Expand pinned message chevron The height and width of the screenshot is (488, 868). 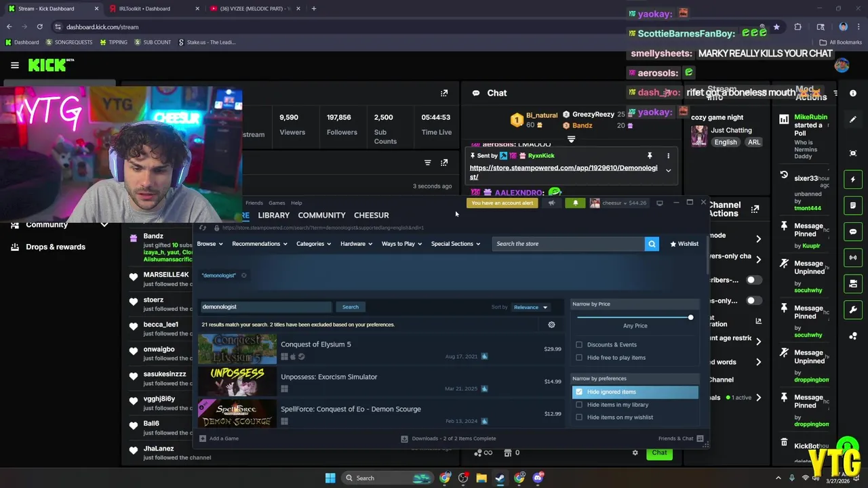click(x=668, y=171)
